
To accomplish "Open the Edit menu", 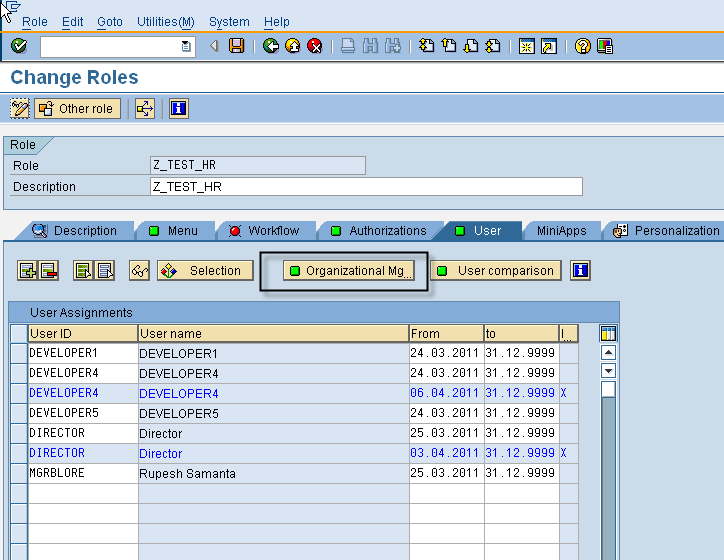I will pyautogui.click(x=72, y=22).
